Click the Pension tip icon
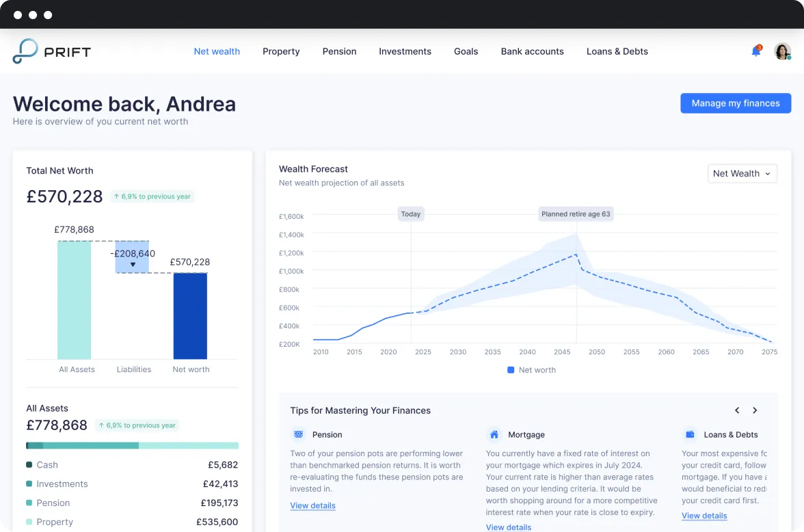The height and width of the screenshot is (532, 804). (298, 434)
